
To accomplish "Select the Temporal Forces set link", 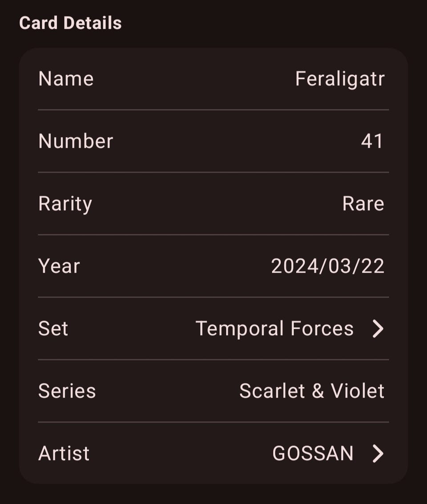I will 274,329.
